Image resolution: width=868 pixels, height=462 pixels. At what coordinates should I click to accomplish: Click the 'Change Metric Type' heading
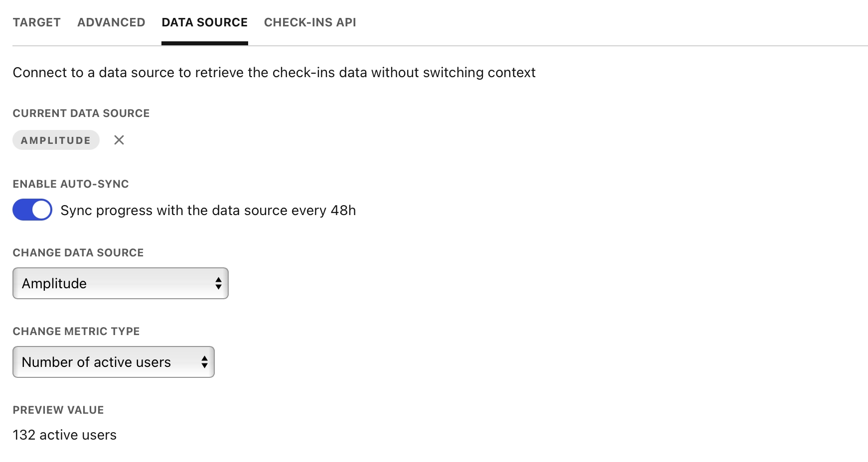tap(76, 332)
